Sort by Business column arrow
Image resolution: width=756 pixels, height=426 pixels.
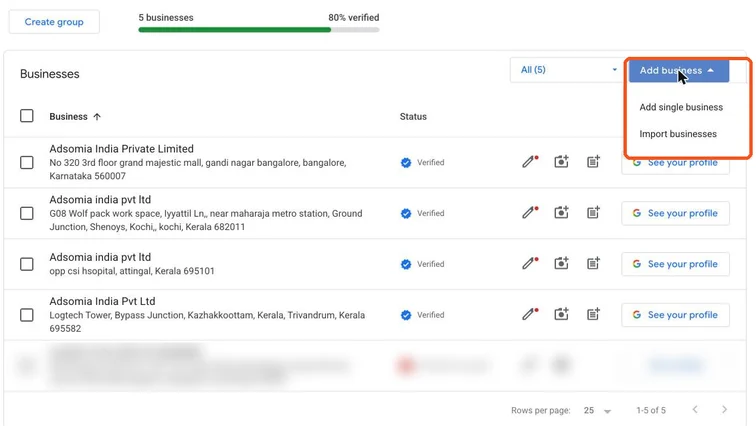(97, 117)
